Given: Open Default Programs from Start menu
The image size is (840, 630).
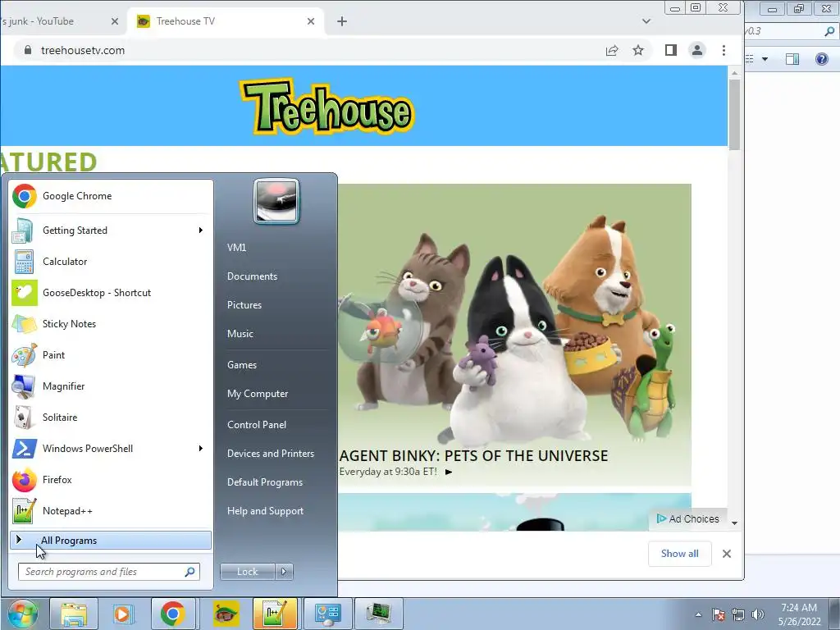Looking at the screenshot, I should pyautogui.click(x=265, y=482).
